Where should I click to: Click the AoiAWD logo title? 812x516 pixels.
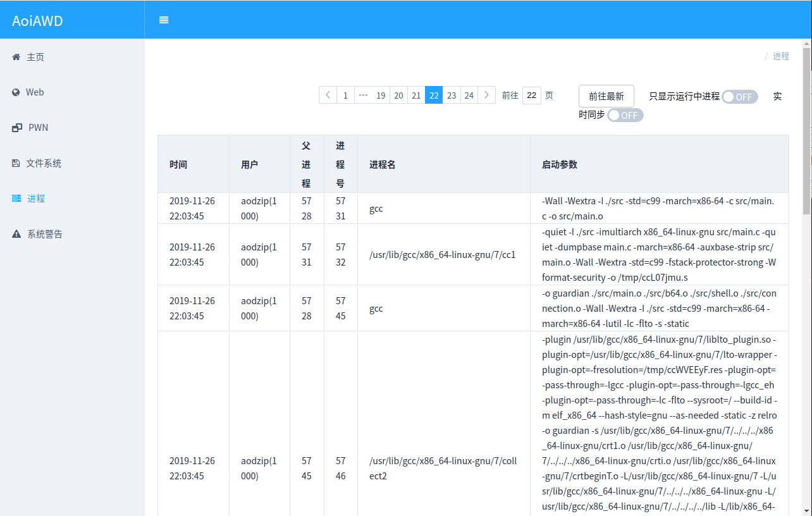[37, 21]
